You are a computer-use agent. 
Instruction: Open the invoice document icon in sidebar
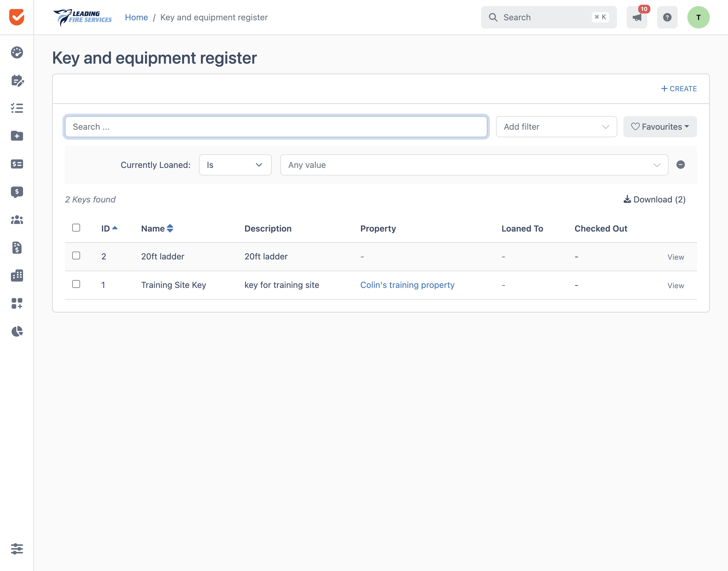(x=17, y=248)
